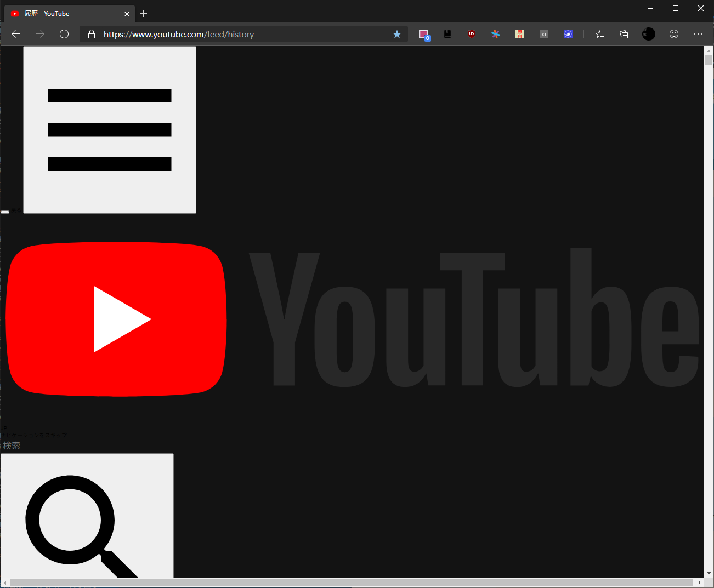Image resolution: width=714 pixels, height=588 pixels.
Task: Click the browser forward arrow
Action: (40, 34)
